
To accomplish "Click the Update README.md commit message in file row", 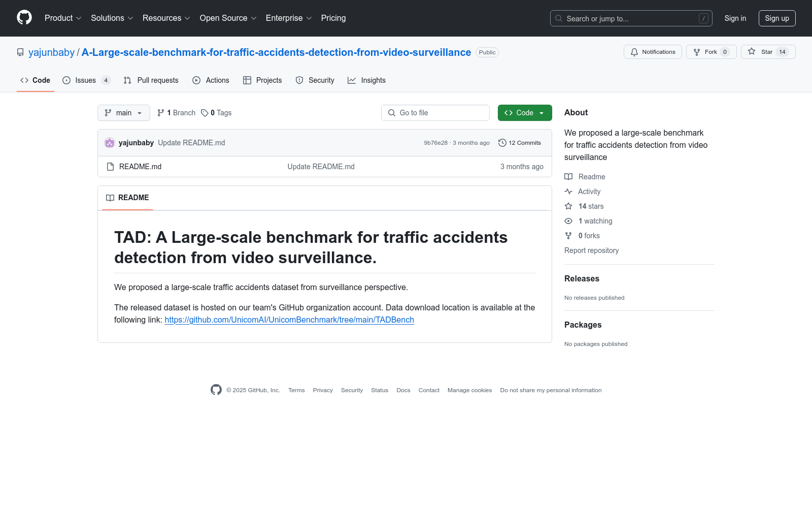I will point(321,167).
